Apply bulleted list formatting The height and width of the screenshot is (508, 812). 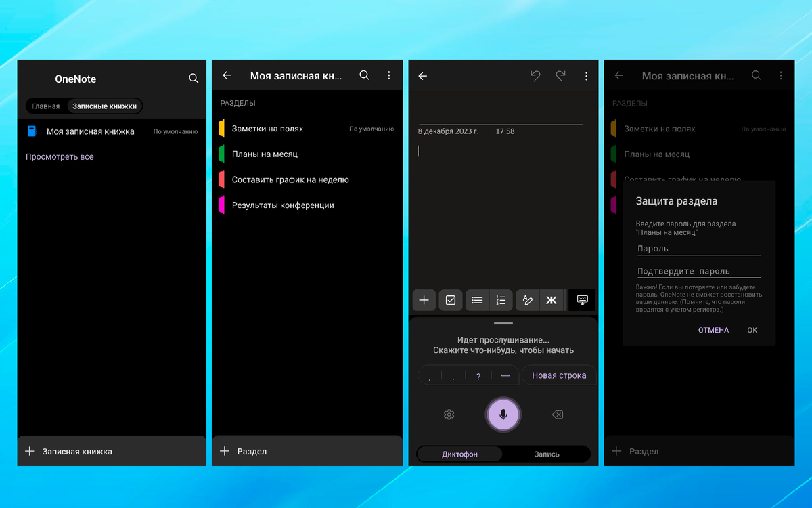pos(477,300)
